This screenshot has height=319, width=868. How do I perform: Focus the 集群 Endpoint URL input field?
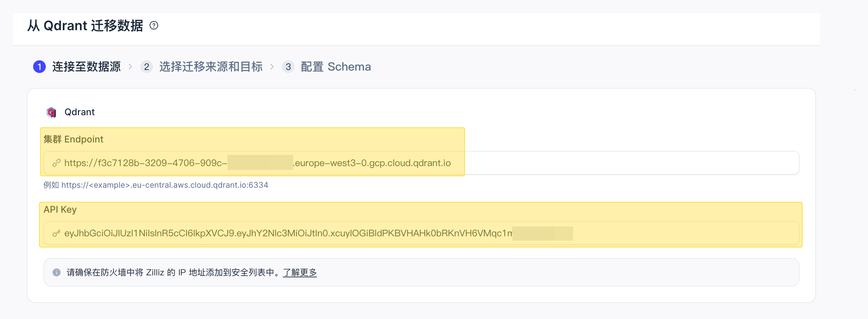[421, 163]
